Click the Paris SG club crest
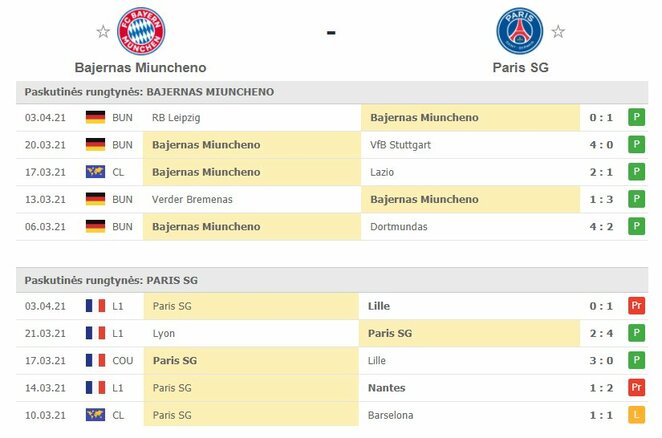662x438 pixels. click(x=520, y=31)
